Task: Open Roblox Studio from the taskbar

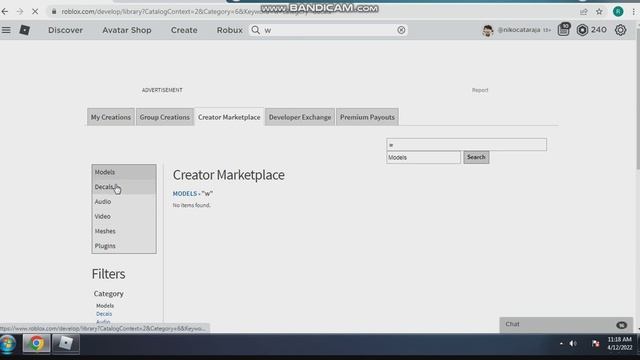Action: coord(66,343)
